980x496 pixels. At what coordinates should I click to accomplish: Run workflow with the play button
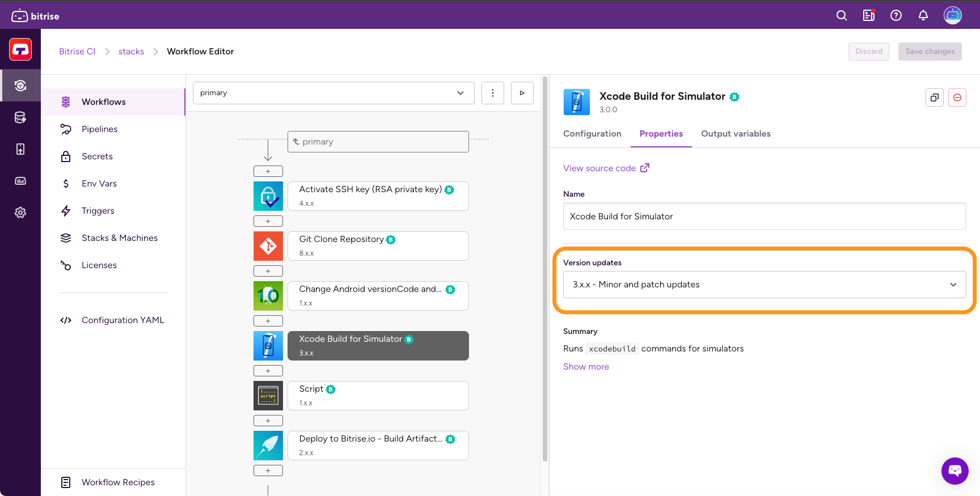522,93
